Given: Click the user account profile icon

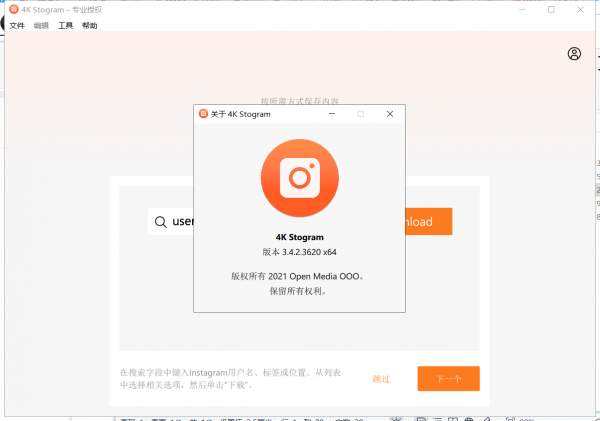Looking at the screenshot, I should [x=574, y=54].
